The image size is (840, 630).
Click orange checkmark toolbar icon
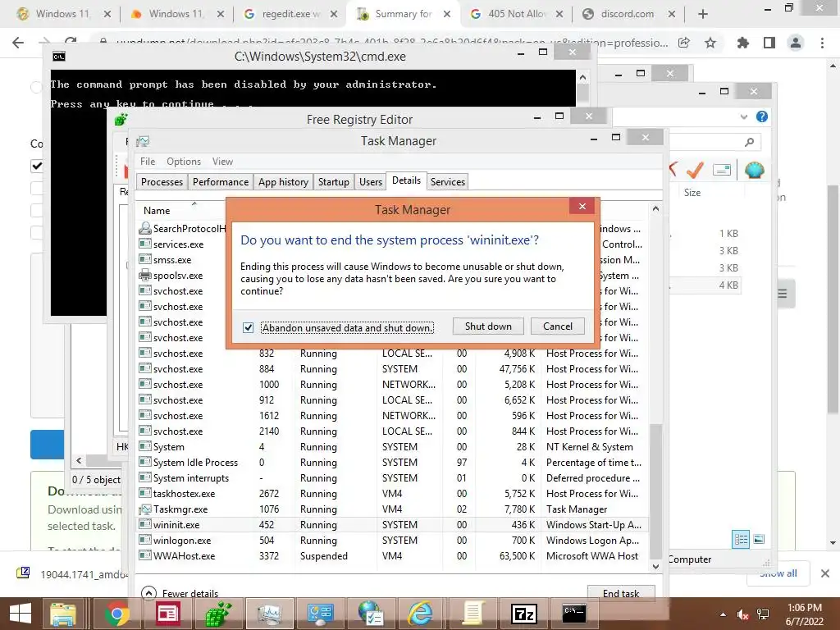695,171
